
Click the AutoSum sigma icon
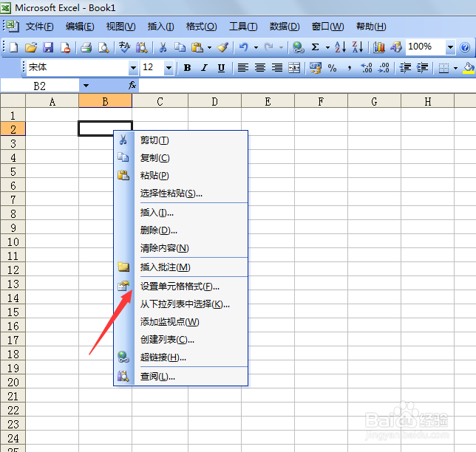[316, 47]
